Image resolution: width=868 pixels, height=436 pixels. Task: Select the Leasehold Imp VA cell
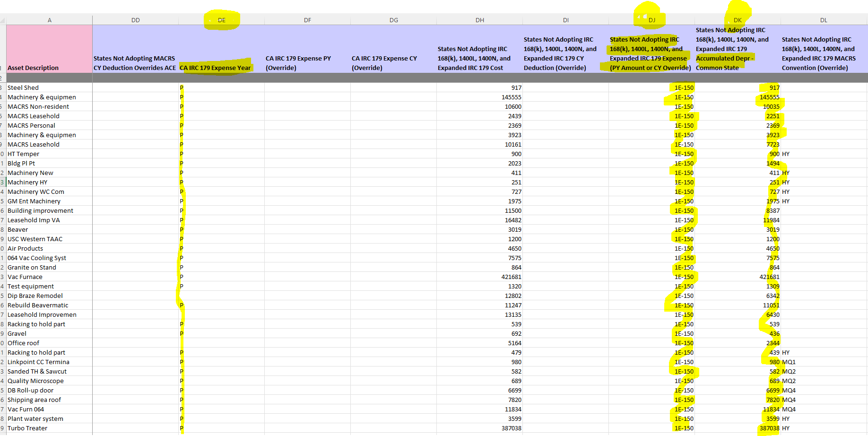(49, 220)
